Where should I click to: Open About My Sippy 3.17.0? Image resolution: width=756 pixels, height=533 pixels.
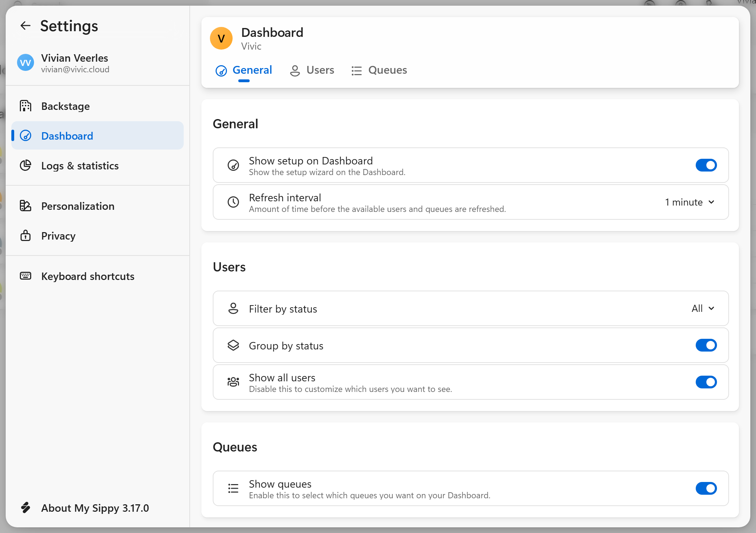click(x=95, y=508)
